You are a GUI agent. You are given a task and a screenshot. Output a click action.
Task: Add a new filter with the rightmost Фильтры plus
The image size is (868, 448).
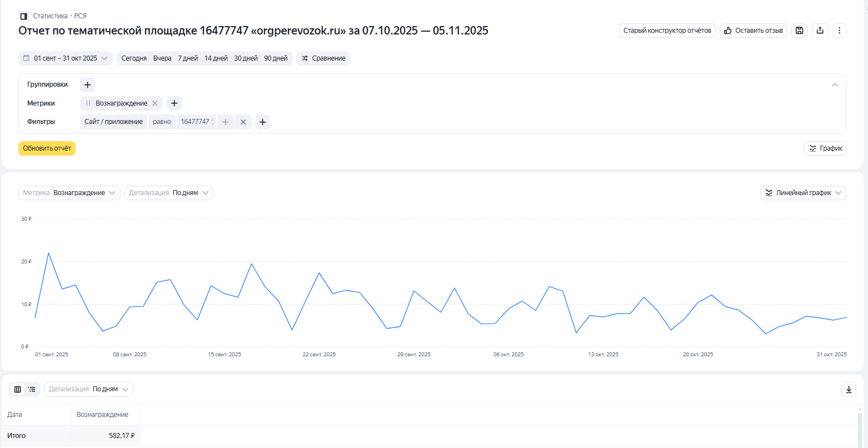click(262, 122)
